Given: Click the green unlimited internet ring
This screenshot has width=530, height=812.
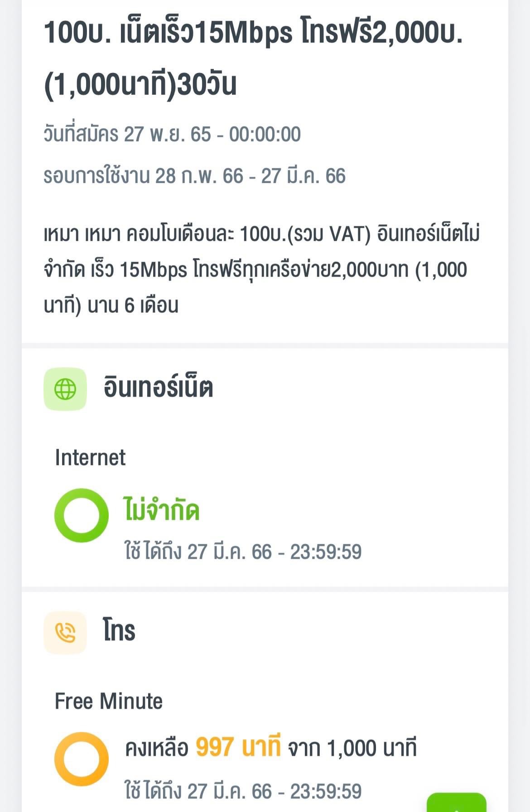Looking at the screenshot, I should 82,515.
